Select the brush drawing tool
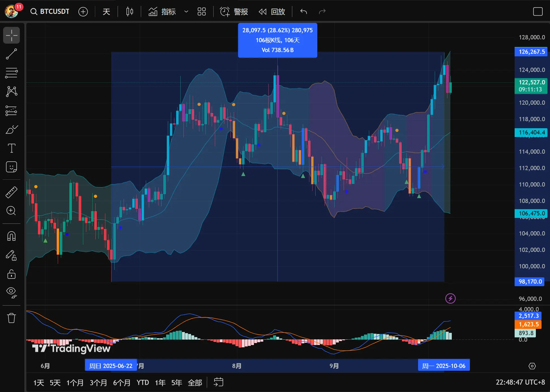This screenshot has width=550, height=392. 11,130
